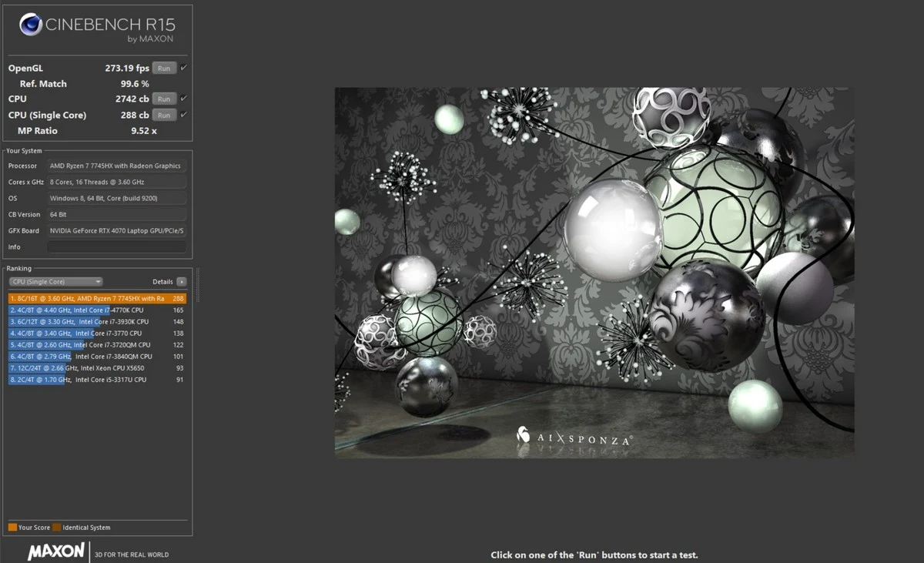Click the brown Identical System legend swatch
Screen dimensions: 924x563
(56, 528)
